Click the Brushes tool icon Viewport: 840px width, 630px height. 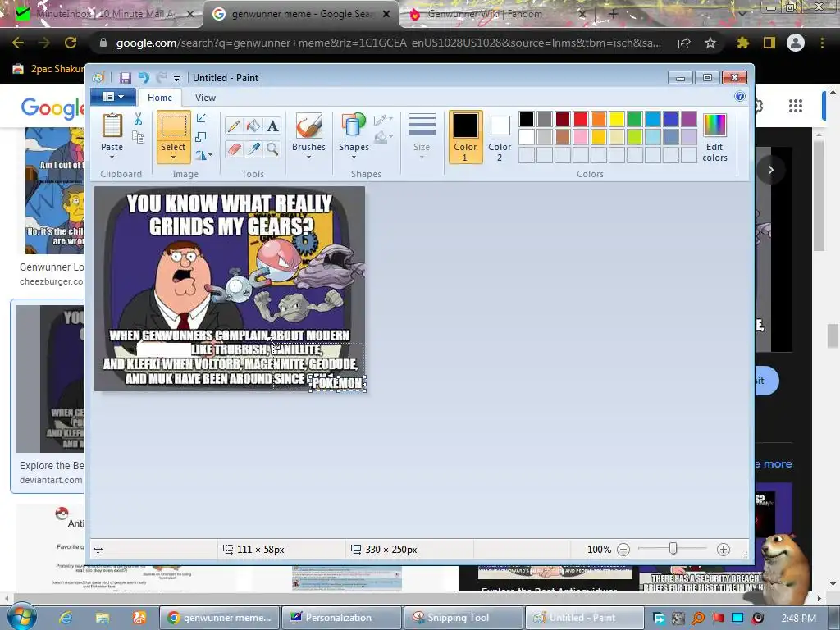[x=309, y=126]
